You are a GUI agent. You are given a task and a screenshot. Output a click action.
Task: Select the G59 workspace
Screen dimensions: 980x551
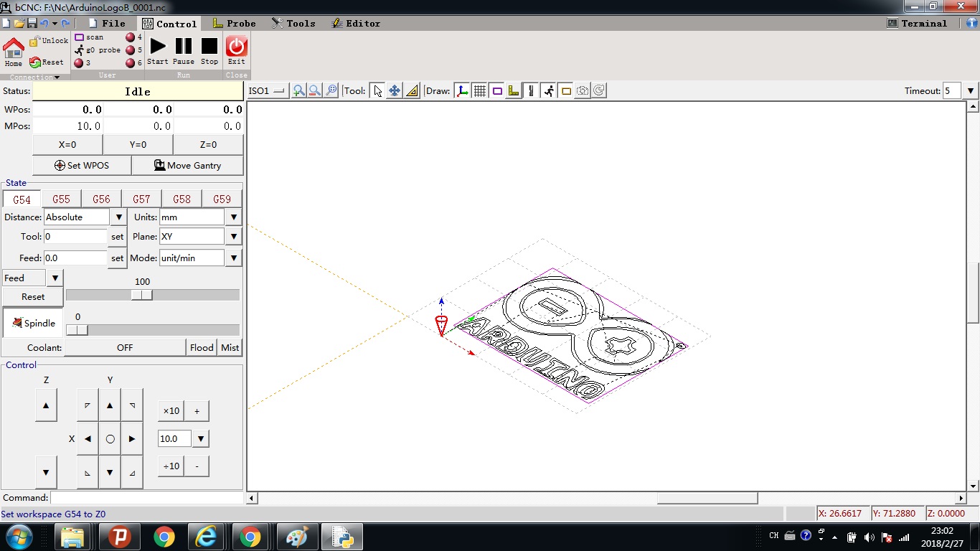(x=222, y=199)
